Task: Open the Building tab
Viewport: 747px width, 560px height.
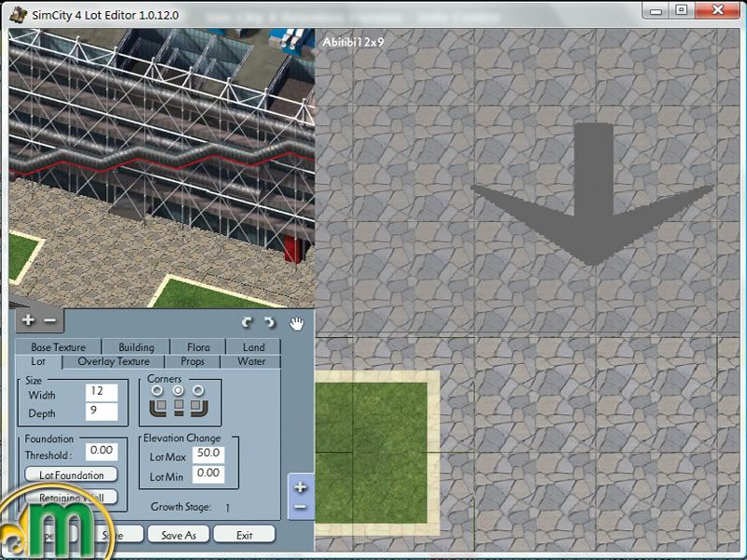Action: pyautogui.click(x=136, y=347)
